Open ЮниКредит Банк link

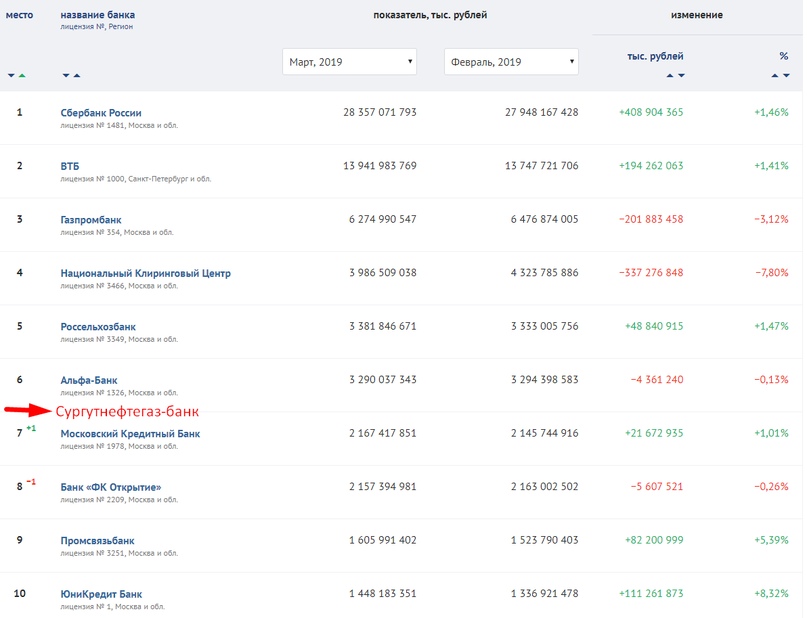101,594
